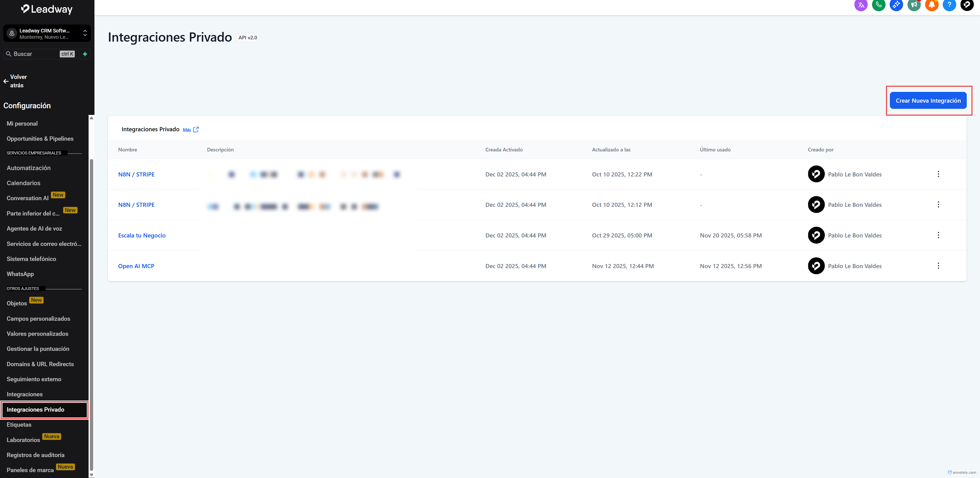Viewport: 980px width, 478px height.
Task: Click the sidebar scrollbar down arrow
Action: coord(91,475)
